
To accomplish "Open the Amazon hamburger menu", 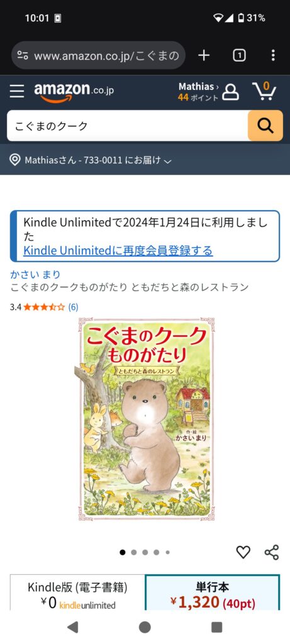I will tap(17, 91).
